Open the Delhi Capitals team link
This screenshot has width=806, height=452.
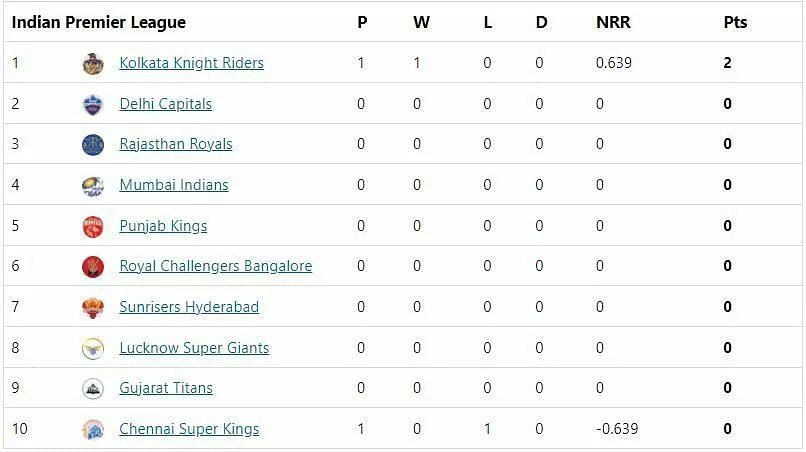point(165,104)
